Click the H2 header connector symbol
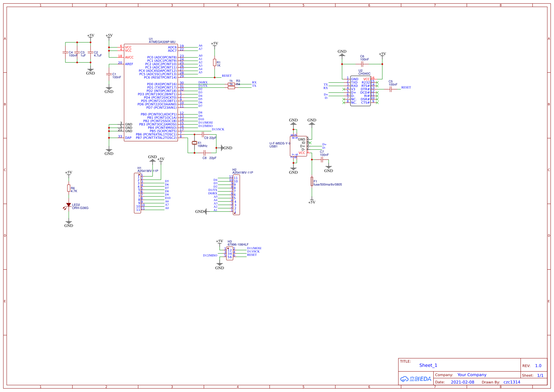The width and height of the screenshot is (554, 392). point(236,195)
